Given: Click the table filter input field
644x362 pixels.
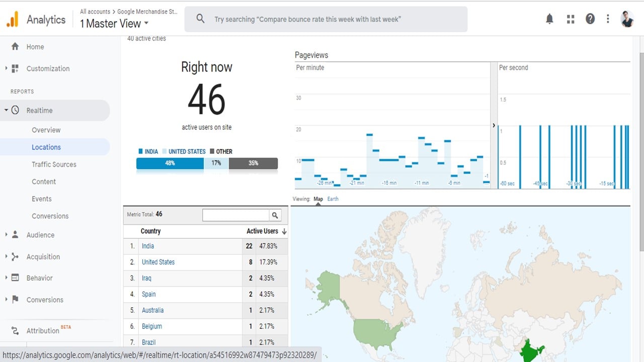Looking at the screenshot, I should click(235, 215).
